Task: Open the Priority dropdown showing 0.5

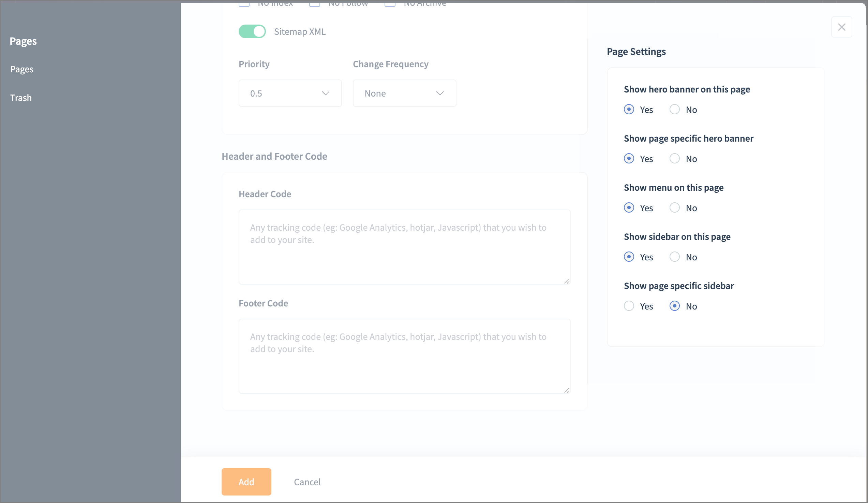Action: pyautogui.click(x=290, y=93)
